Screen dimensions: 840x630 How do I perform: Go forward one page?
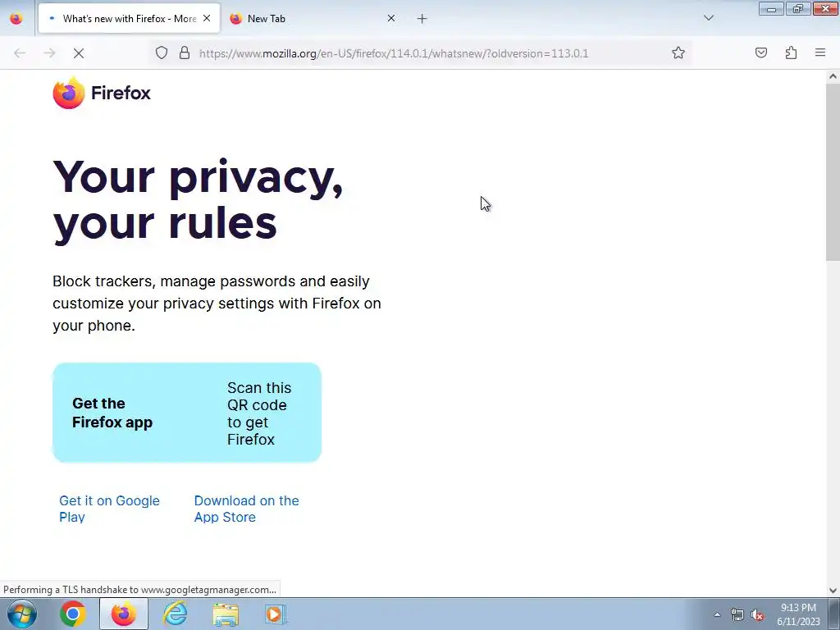coord(49,53)
